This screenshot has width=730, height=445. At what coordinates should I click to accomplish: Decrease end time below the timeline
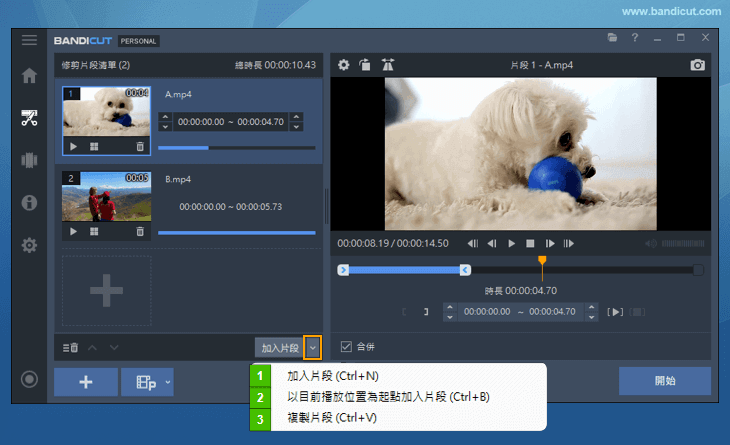[591, 317]
